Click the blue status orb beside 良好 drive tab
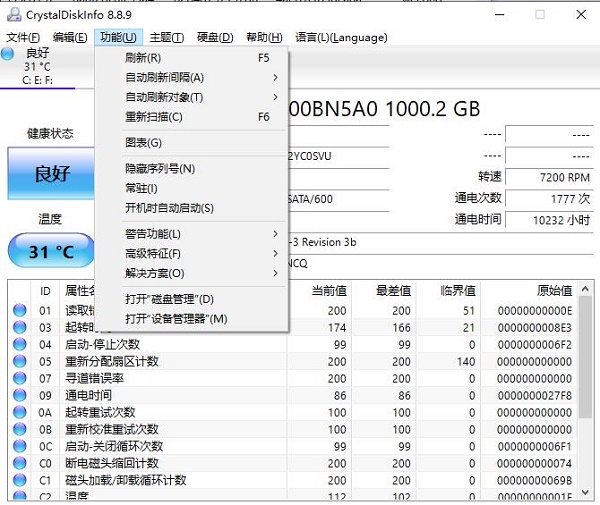The image size is (600, 505). coord(7,54)
